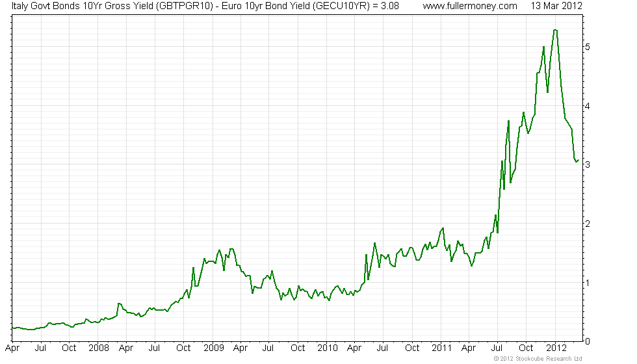
Task: Click the y-axis value 1
Action: tap(587, 283)
